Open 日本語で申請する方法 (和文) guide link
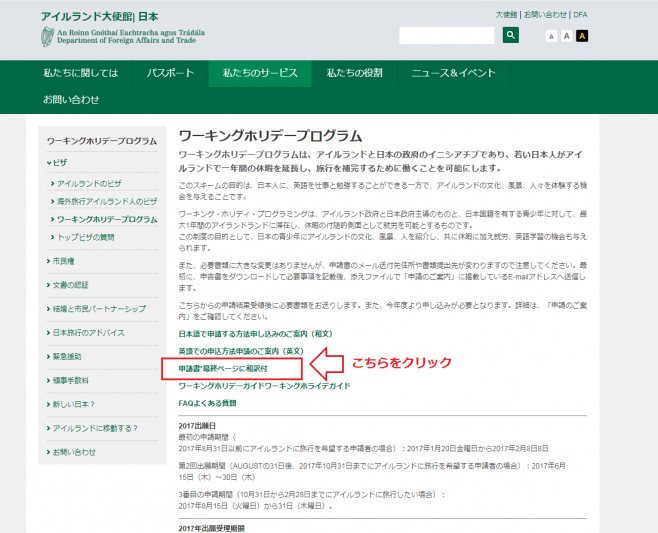The image size is (658, 533). tap(255, 333)
